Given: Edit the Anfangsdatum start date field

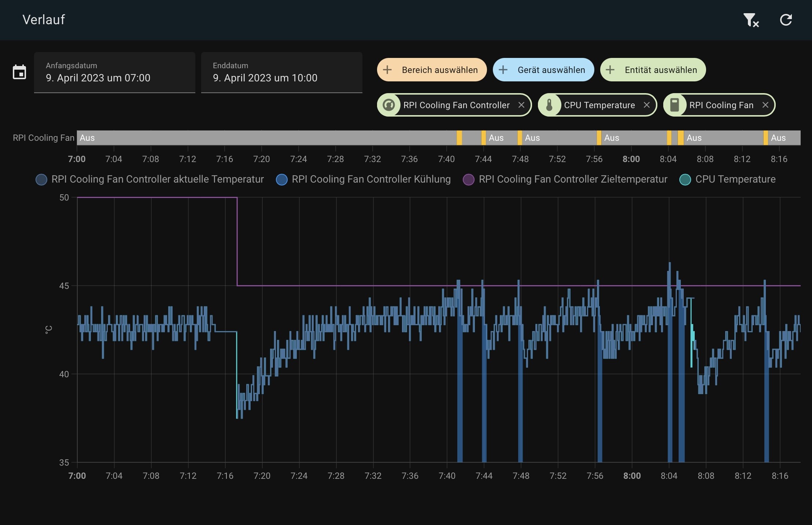Looking at the screenshot, I should [x=115, y=73].
